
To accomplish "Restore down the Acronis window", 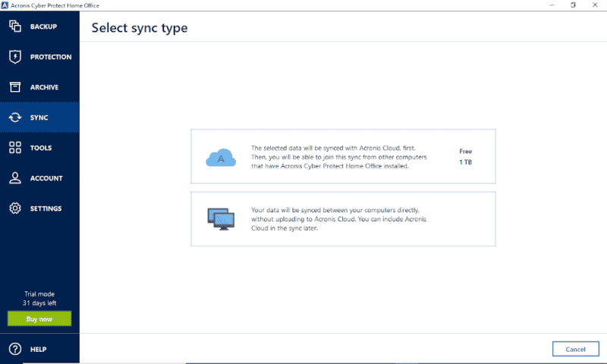I will (574, 5).
